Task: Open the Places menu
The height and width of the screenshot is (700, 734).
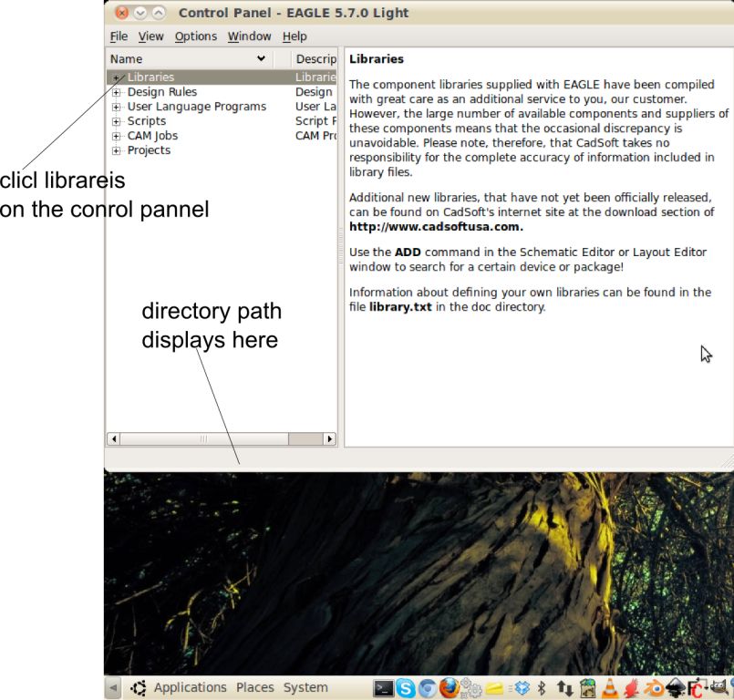Action: tap(255, 687)
